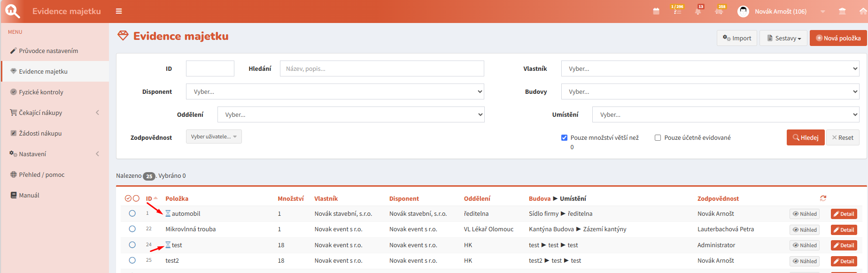This screenshot has width=868, height=273.
Task: Click the Hledání name search field
Action: point(382,68)
